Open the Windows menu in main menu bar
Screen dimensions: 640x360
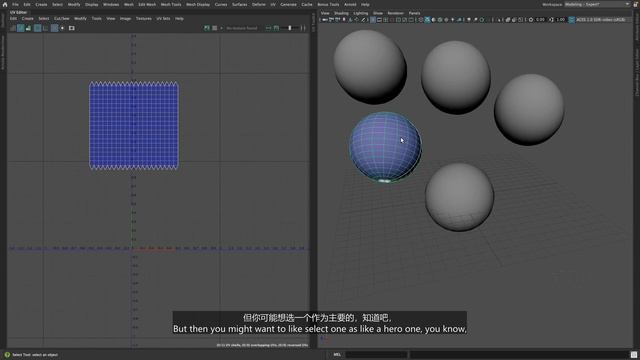(x=111, y=4)
